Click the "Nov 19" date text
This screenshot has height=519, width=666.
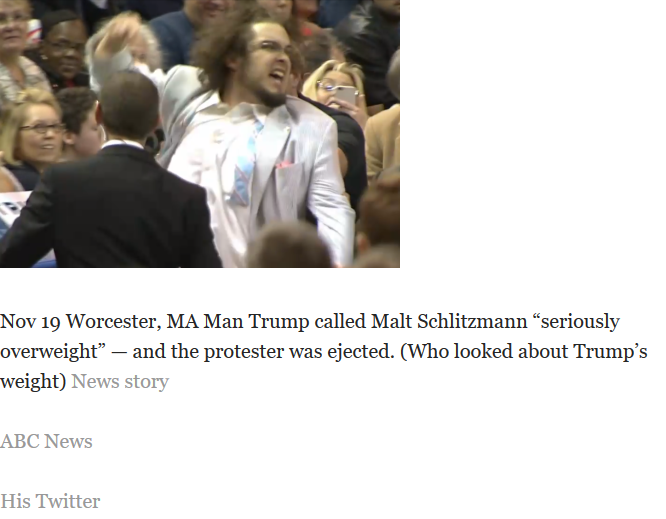point(30,322)
